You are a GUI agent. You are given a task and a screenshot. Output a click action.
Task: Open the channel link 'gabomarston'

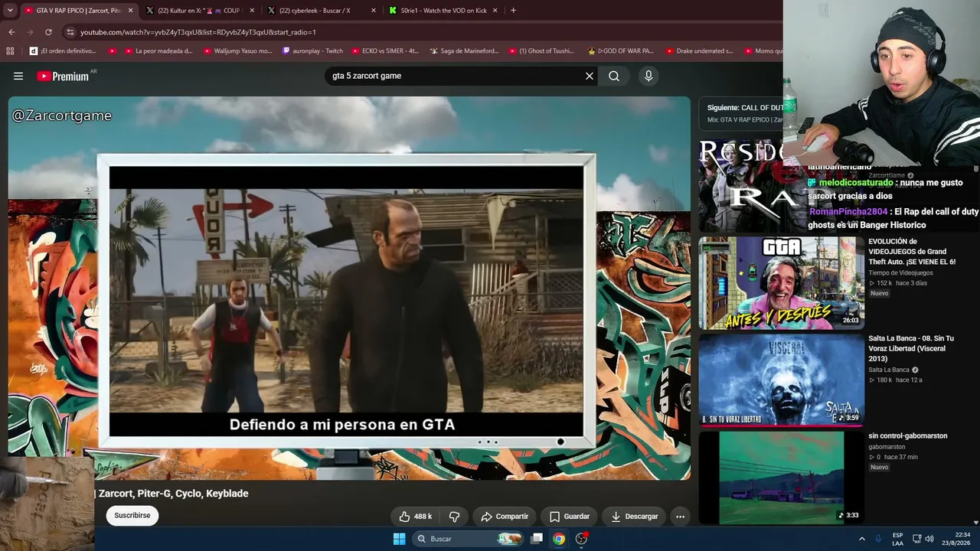point(887,447)
